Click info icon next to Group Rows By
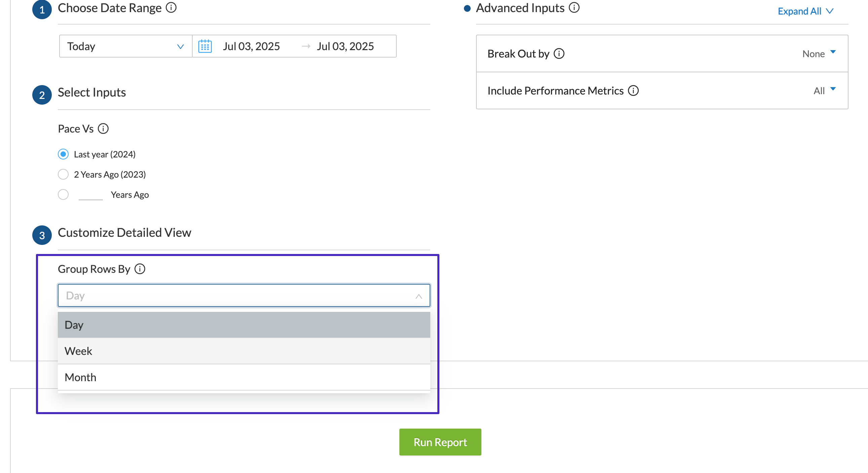868x473 pixels. pos(140,269)
